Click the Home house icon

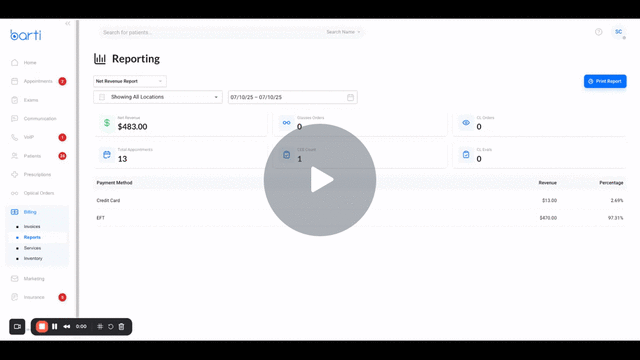point(15,62)
